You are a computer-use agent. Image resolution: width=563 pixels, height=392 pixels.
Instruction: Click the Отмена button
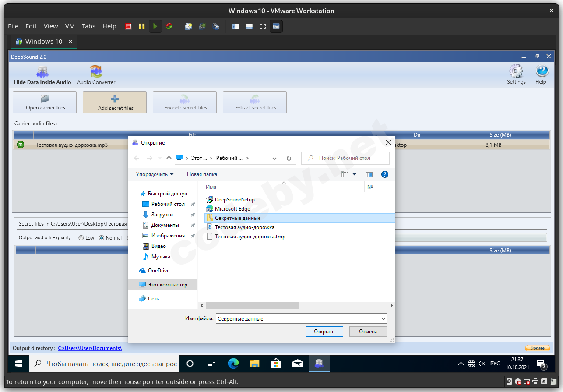[368, 332]
